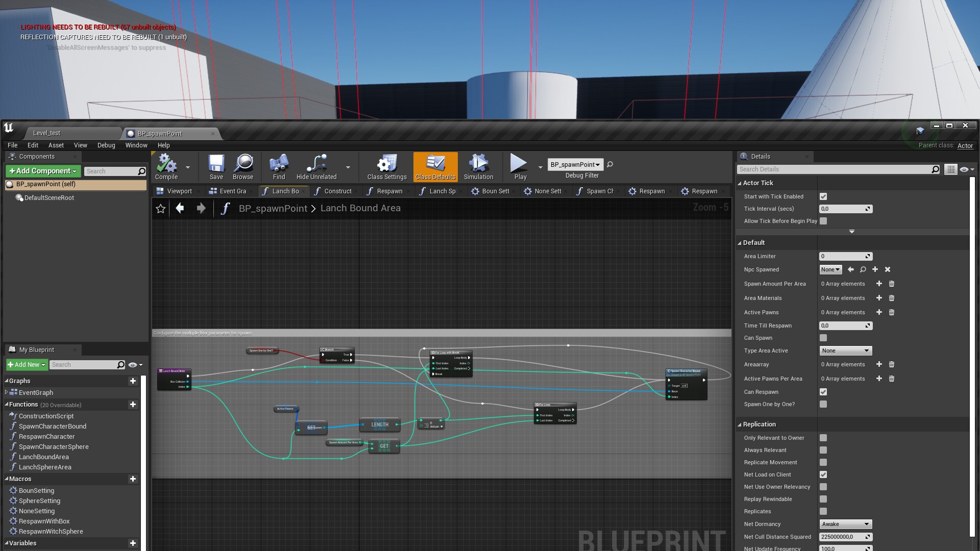Open the Type Area Active dropdown
Viewport: 980px width, 551px height.
[x=845, y=350]
